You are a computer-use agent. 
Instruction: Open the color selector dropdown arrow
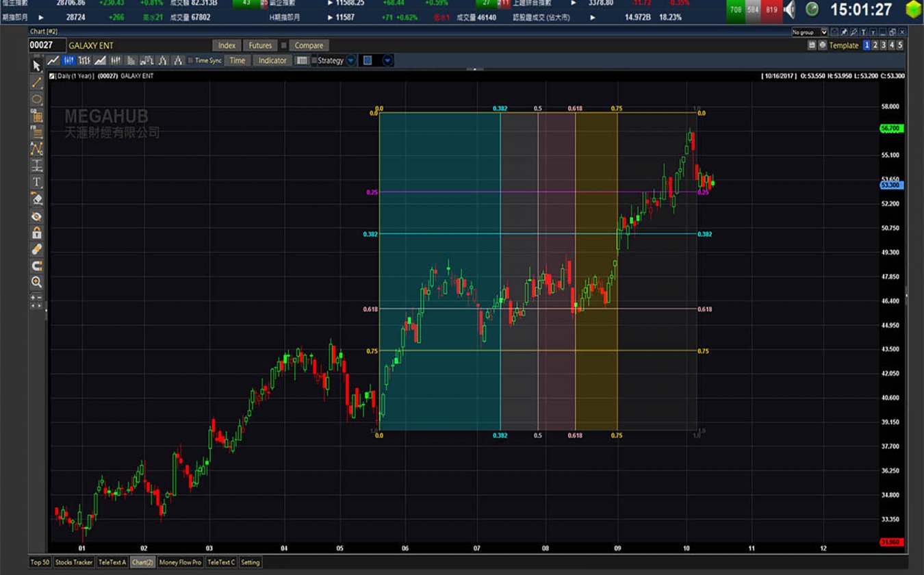(387, 60)
